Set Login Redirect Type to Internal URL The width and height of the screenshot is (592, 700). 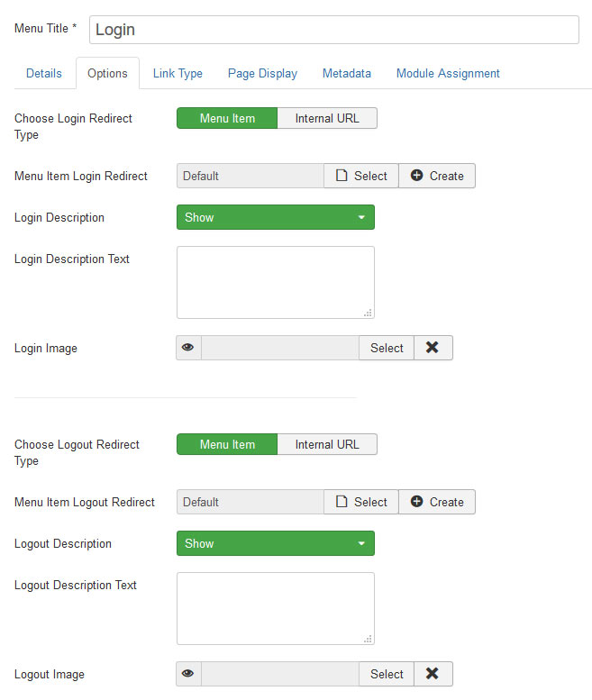click(x=327, y=118)
